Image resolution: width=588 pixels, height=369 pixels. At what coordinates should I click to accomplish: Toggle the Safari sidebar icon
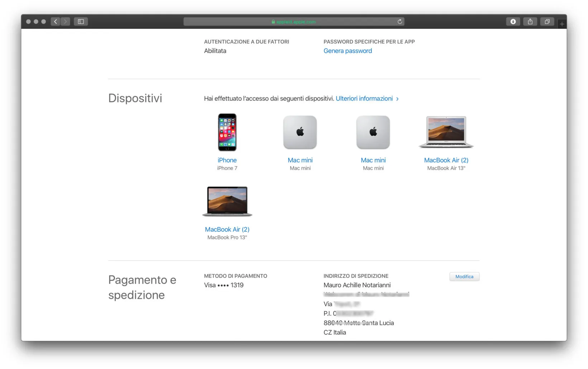pos(80,21)
